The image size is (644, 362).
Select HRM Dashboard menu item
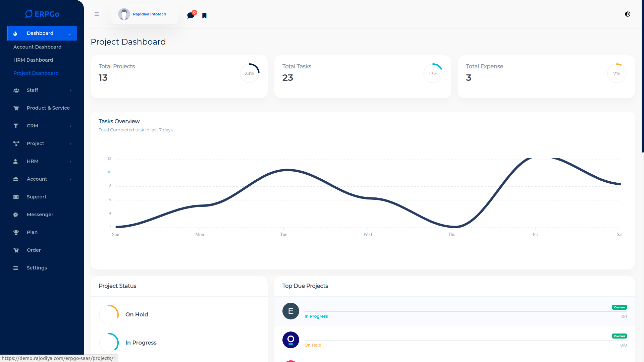[33, 60]
